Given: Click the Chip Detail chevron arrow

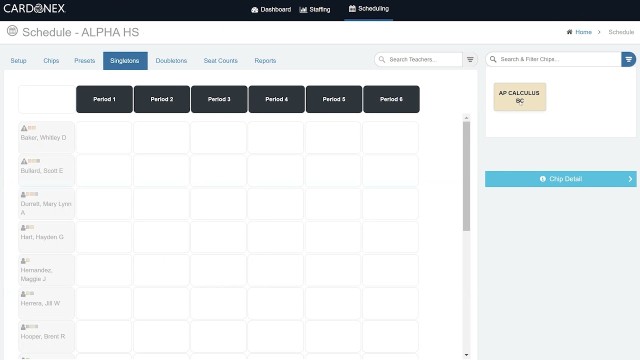Looking at the screenshot, I should click(x=630, y=179).
